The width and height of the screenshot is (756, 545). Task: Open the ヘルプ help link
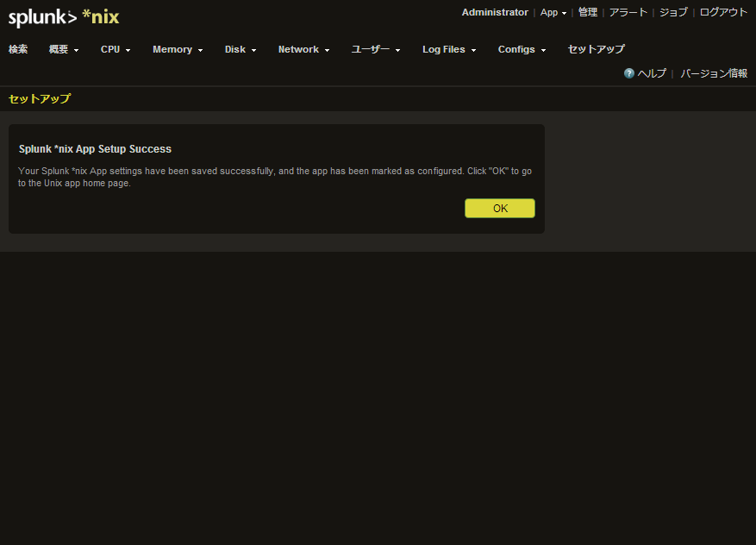point(652,73)
